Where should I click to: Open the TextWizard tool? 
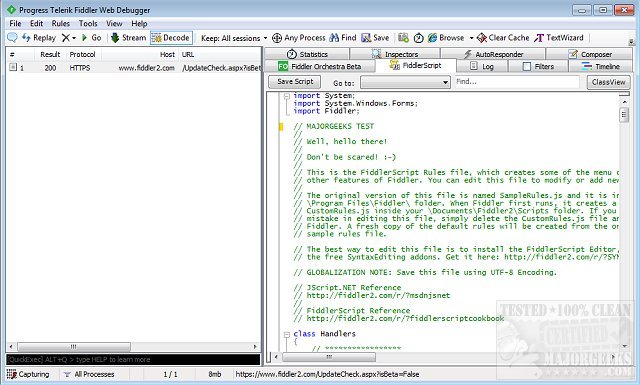(559, 38)
